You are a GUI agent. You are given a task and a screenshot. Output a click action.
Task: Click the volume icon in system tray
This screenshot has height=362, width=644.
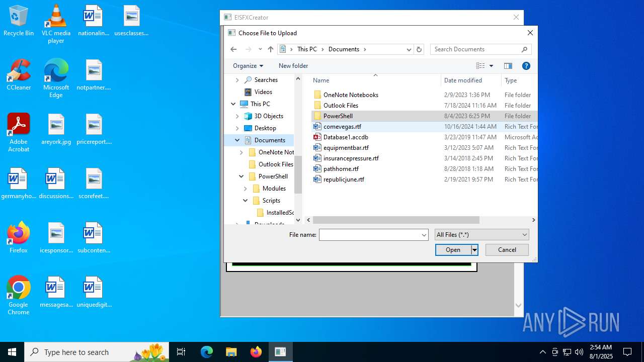point(579,352)
